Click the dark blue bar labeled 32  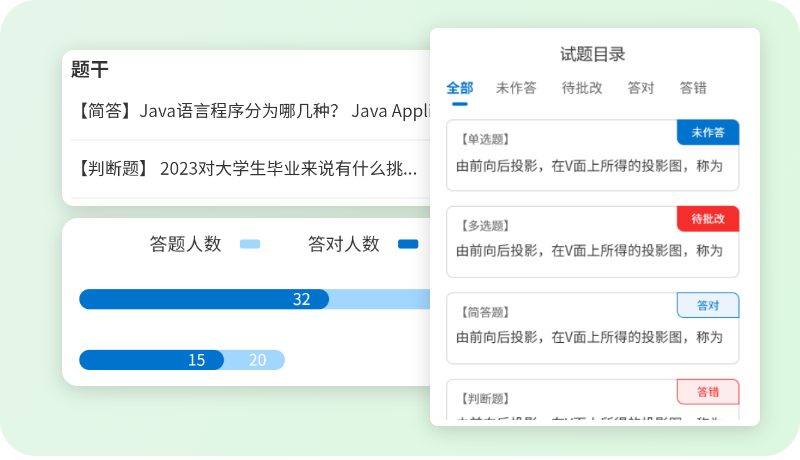(204, 299)
